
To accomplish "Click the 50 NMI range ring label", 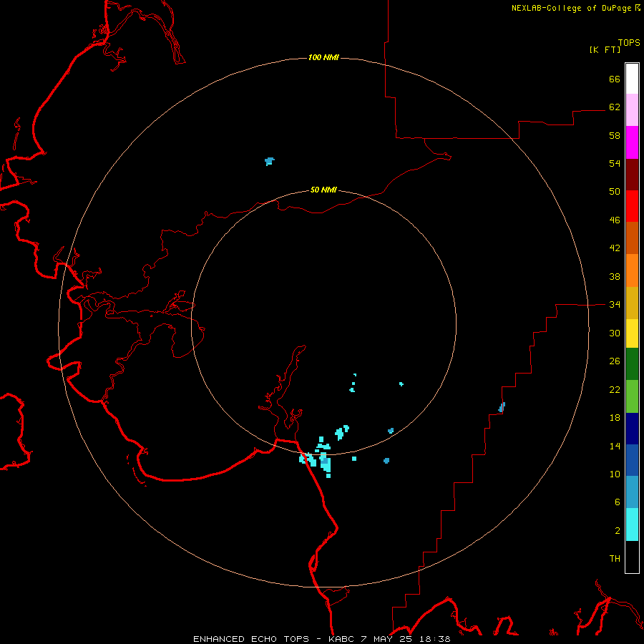I will 323,190.
